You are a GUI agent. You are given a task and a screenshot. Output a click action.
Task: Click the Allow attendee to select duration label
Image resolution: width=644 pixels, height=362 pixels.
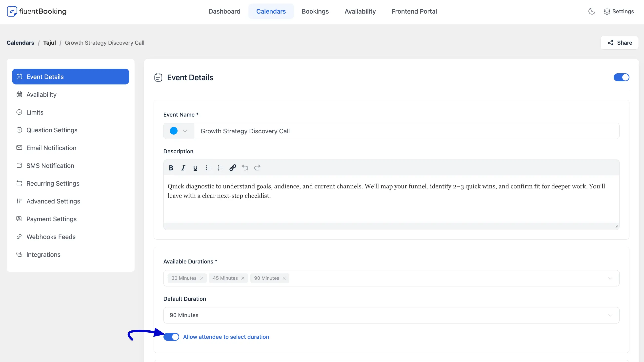coord(226,337)
